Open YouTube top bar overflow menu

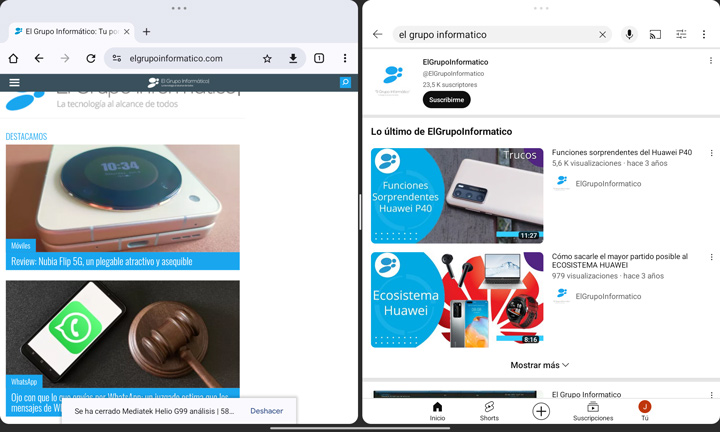click(703, 34)
